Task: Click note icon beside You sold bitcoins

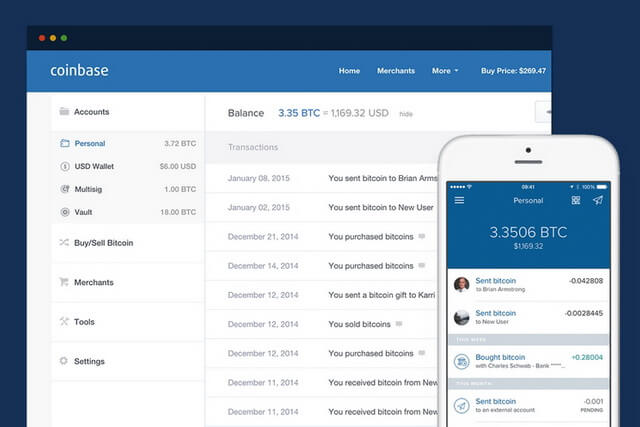Action: (x=399, y=324)
